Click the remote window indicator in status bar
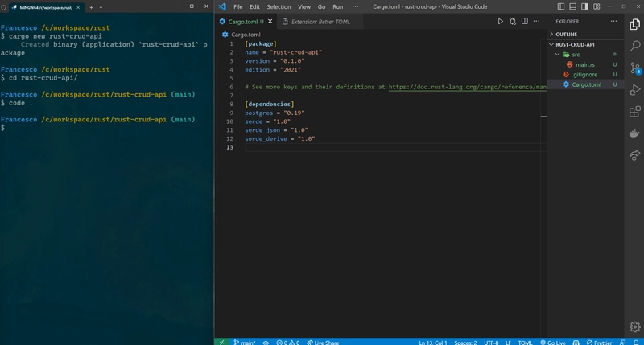The width and height of the screenshot is (644, 345). (222, 342)
